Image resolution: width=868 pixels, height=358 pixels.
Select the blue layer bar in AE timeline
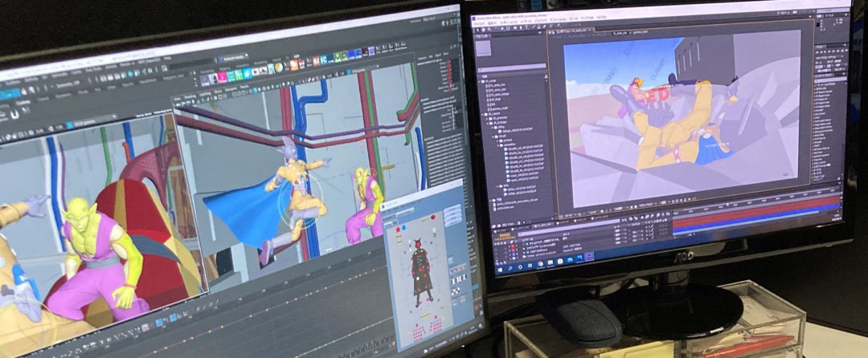click(755, 219)
